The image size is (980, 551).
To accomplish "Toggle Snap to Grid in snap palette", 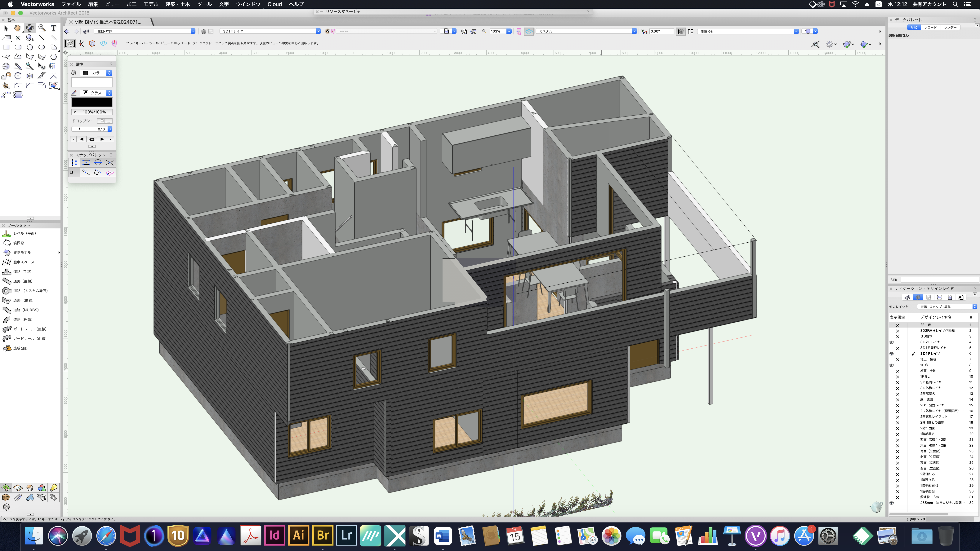I will tap(74, 163).
